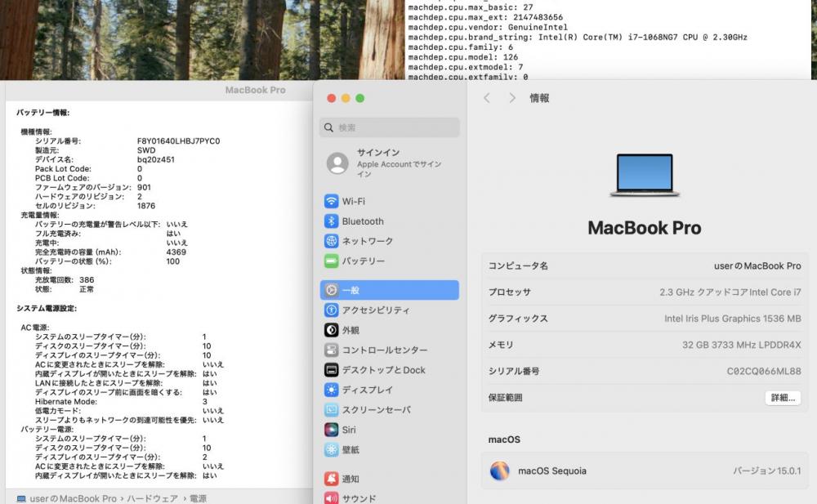Image resolution: width=817 pixels, height=504 pixels.
Task: Open warranty details (詳細...) button
Action: point(783,398)
